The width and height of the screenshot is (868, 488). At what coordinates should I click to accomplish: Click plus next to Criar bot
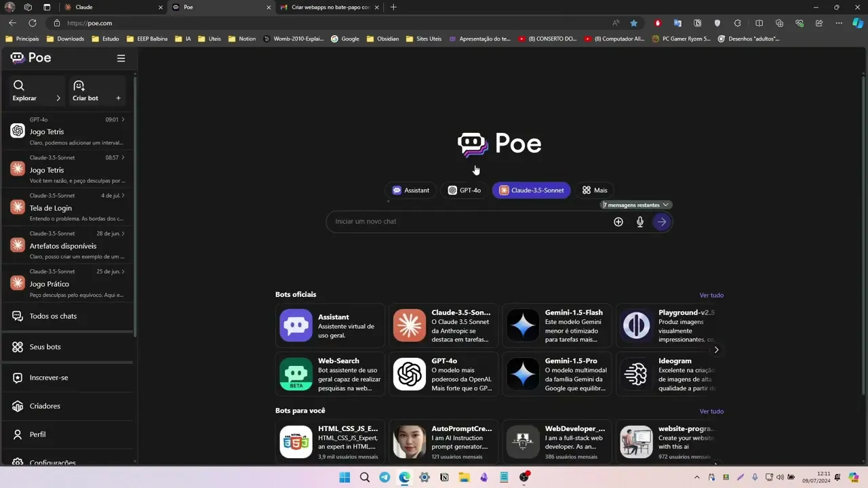point(118,98)
